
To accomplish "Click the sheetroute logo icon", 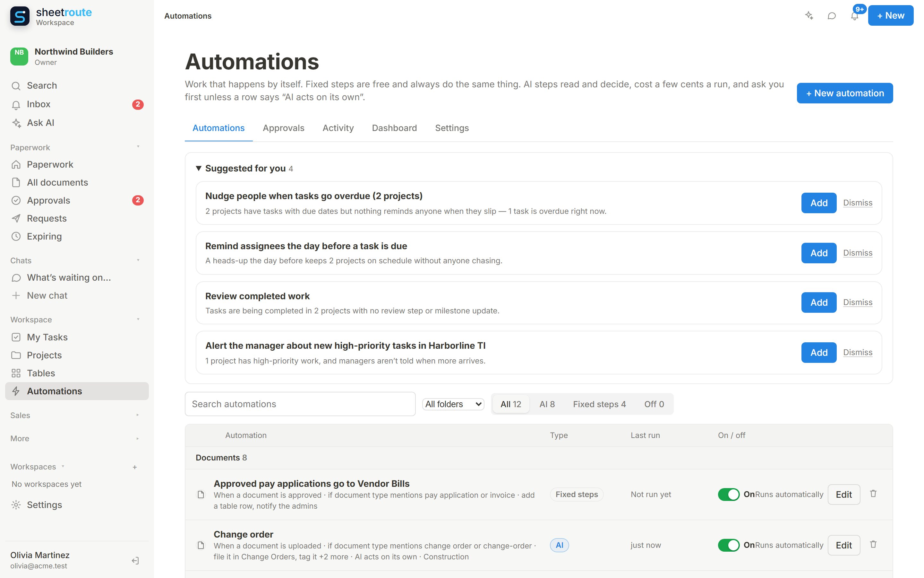I will [x=20, y=16].
